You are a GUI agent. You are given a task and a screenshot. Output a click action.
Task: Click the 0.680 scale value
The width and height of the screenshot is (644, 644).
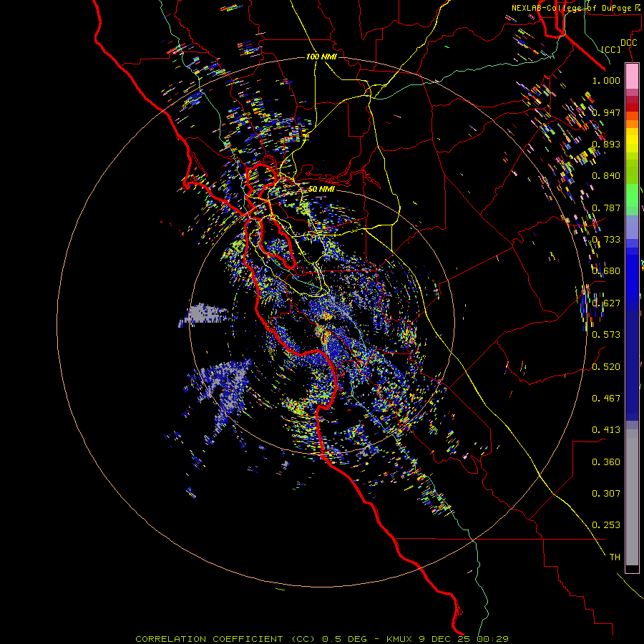coord(606,271)
